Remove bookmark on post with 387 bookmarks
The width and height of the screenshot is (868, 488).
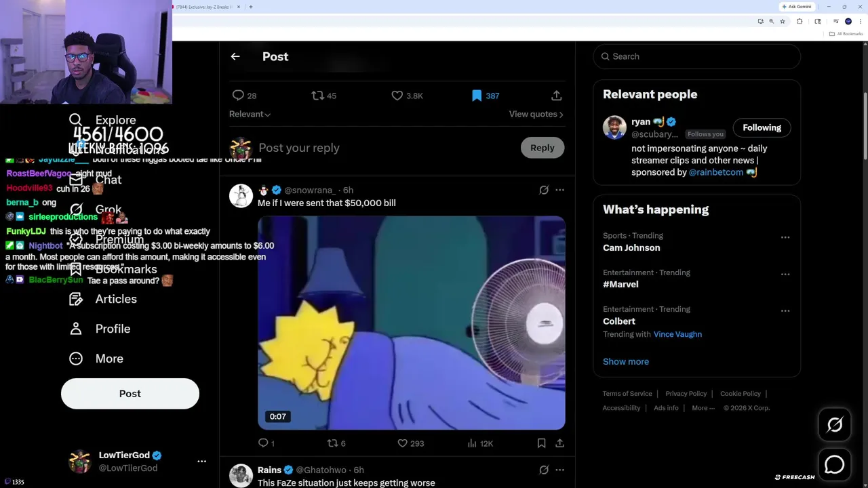point(485,96)
